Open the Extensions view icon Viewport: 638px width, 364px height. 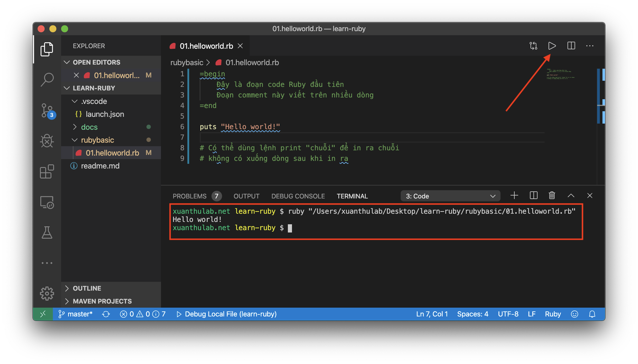coord(47,172)
